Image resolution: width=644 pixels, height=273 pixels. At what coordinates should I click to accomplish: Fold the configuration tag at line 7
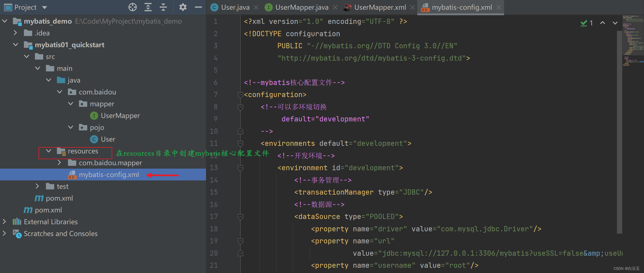coord(240,95)
